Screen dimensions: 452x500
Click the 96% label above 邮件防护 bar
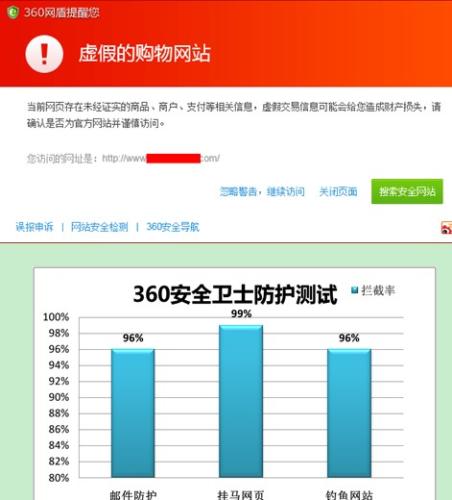[x=133, y=338]
